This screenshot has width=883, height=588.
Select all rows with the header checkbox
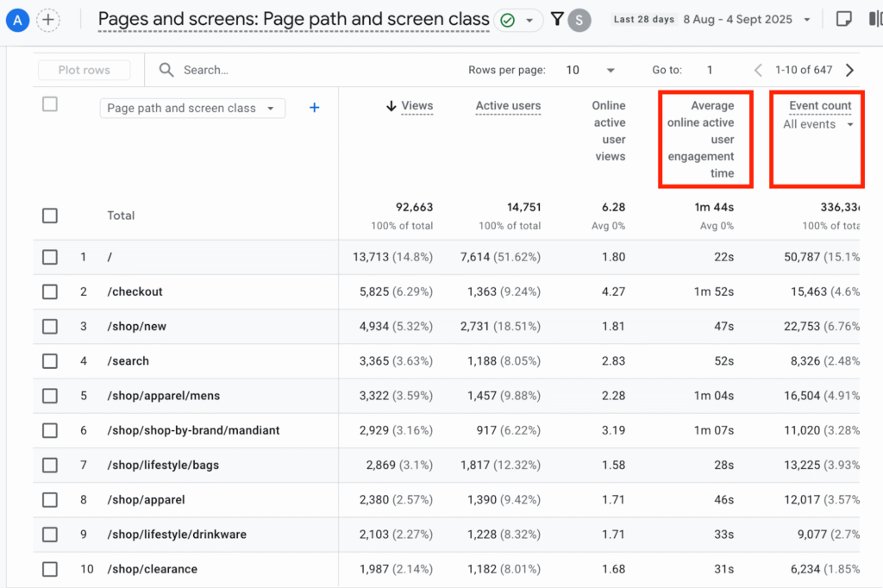[x=50, y=104]
